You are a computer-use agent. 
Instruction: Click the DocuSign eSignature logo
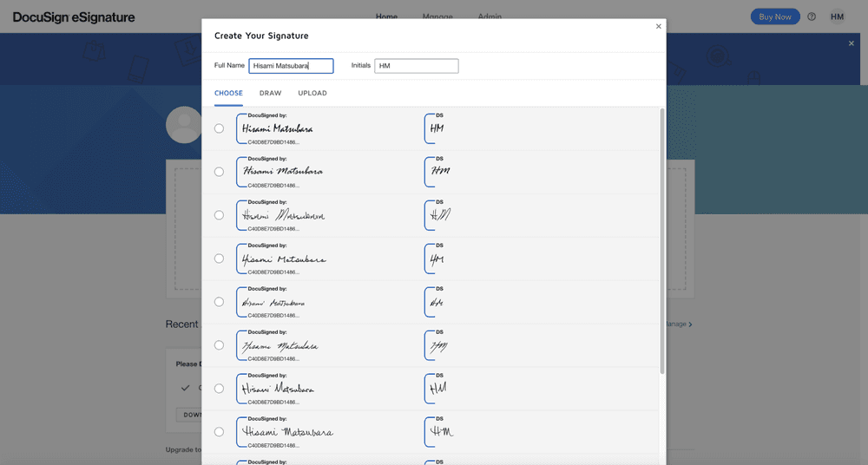tap(74, 16)
